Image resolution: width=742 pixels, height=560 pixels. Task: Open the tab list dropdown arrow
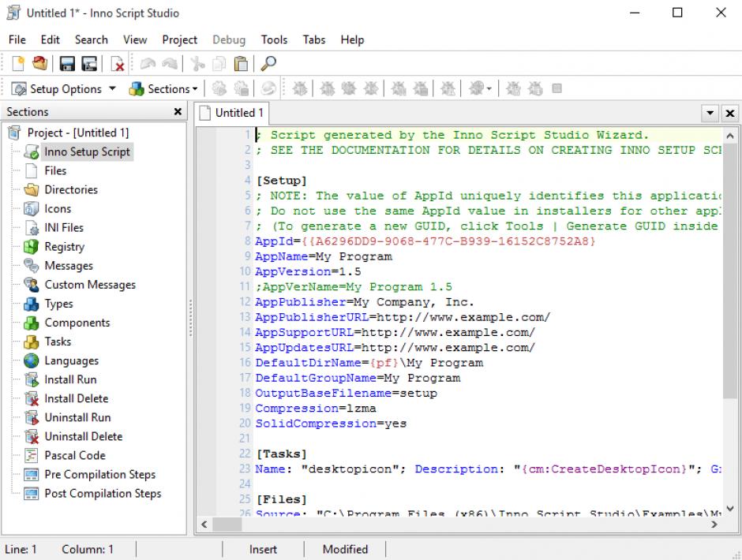710,113
